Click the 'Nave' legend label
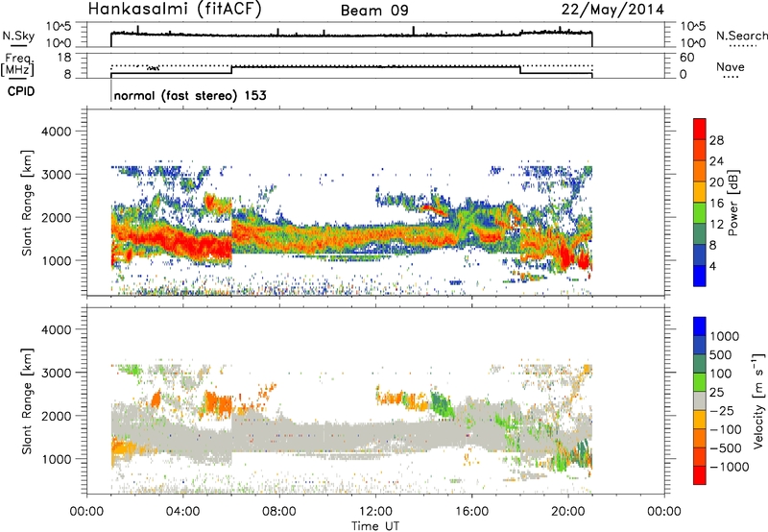The height and width of the screenshot is (532, 768). [x=731, y=67]
